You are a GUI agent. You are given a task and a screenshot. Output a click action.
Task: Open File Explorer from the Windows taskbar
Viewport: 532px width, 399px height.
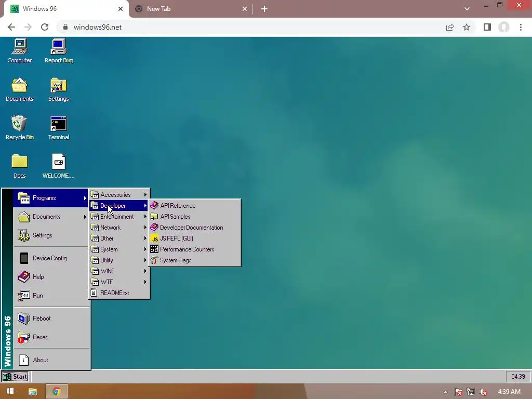pos(33,392)
